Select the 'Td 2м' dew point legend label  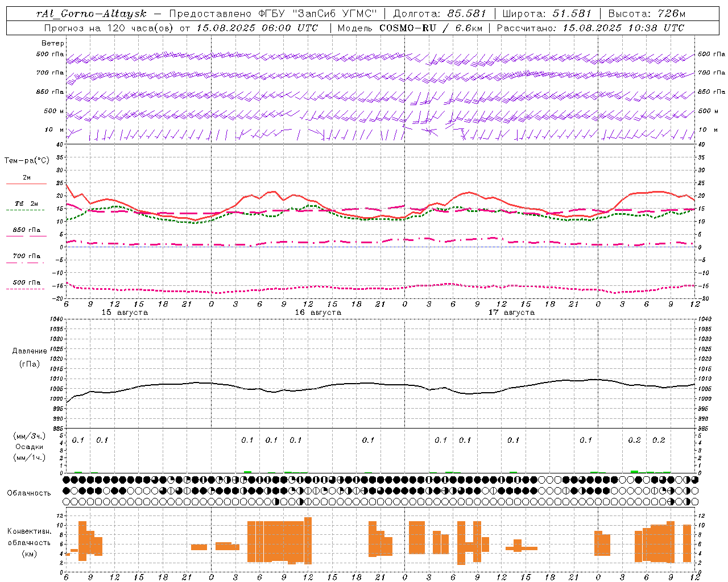tap(27, 203)
